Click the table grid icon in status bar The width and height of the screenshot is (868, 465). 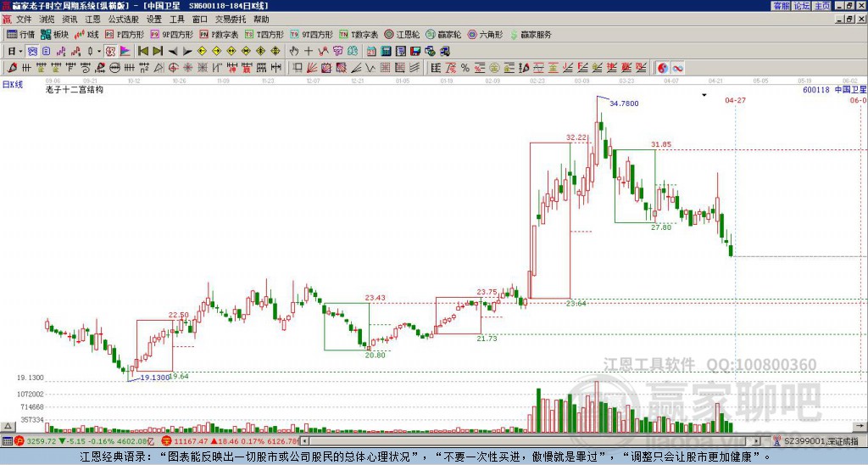tap(7, 441)
